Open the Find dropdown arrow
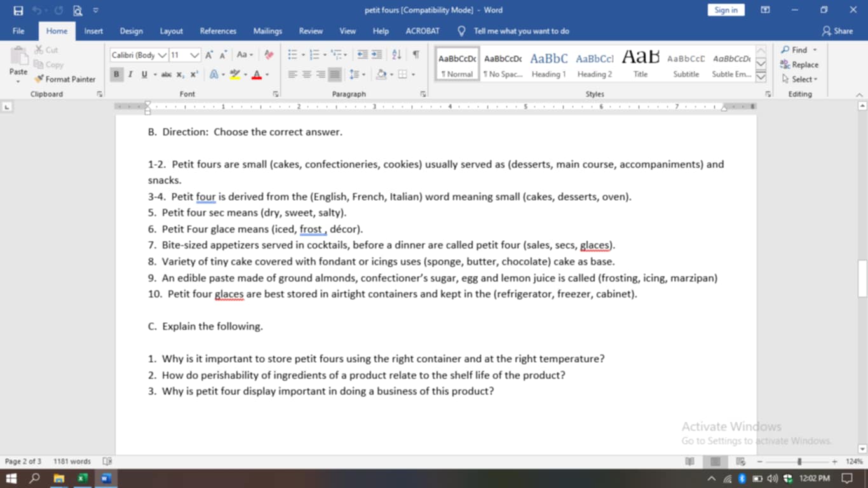This screenshot has height=488, width=868. coord(815,50)
